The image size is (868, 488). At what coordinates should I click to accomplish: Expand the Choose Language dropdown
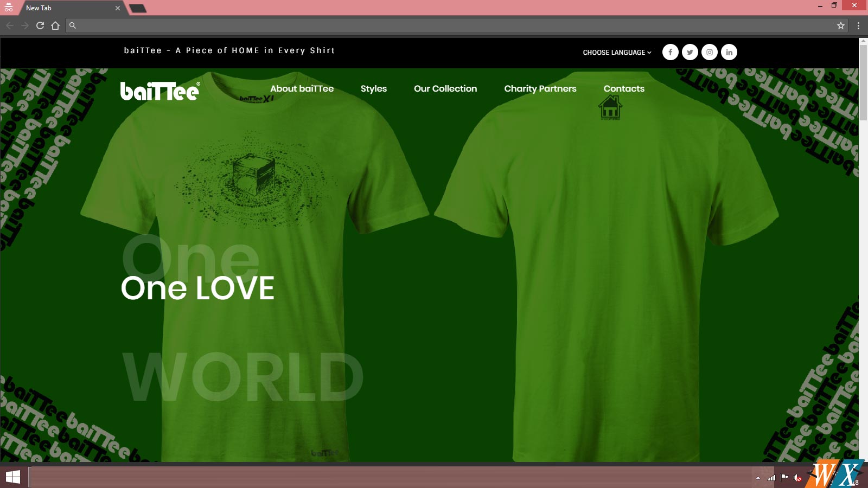click(617, 53)
